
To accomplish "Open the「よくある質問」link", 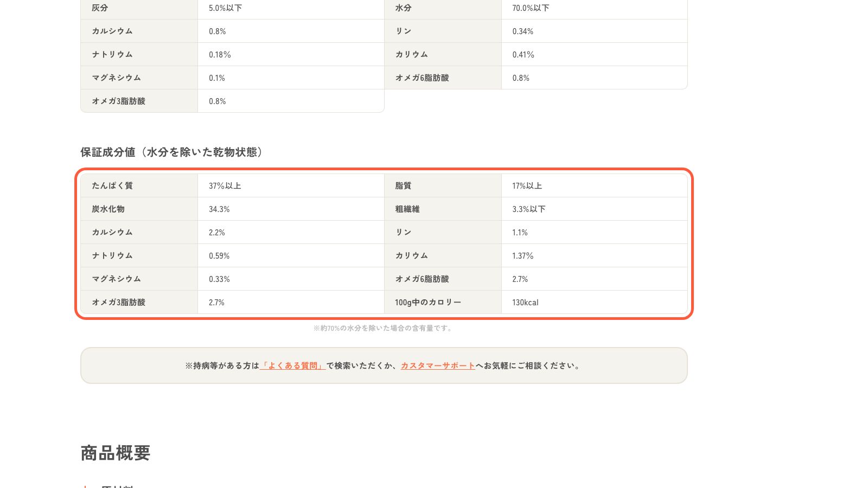I will pyautogui.click(x=293, y=366).
